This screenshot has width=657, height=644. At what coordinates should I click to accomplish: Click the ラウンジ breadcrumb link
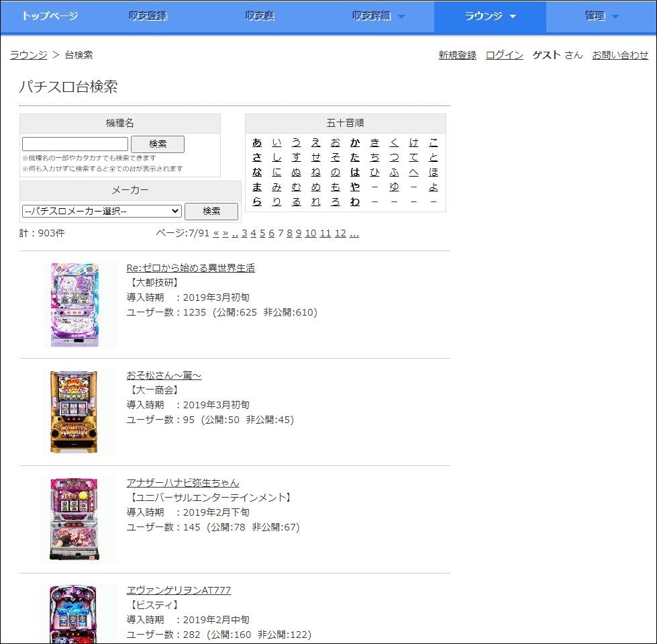28,55
